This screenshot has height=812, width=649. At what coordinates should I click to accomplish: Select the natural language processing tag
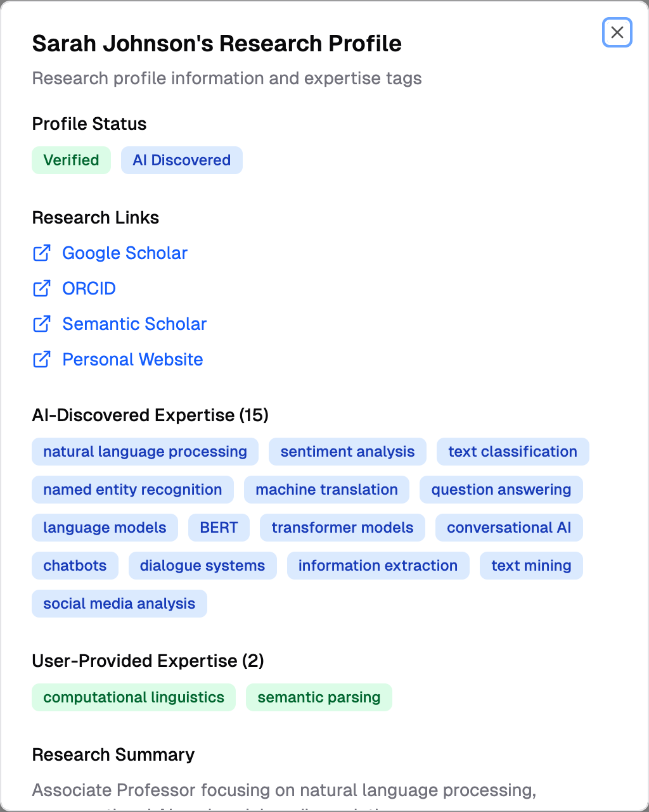145,452
